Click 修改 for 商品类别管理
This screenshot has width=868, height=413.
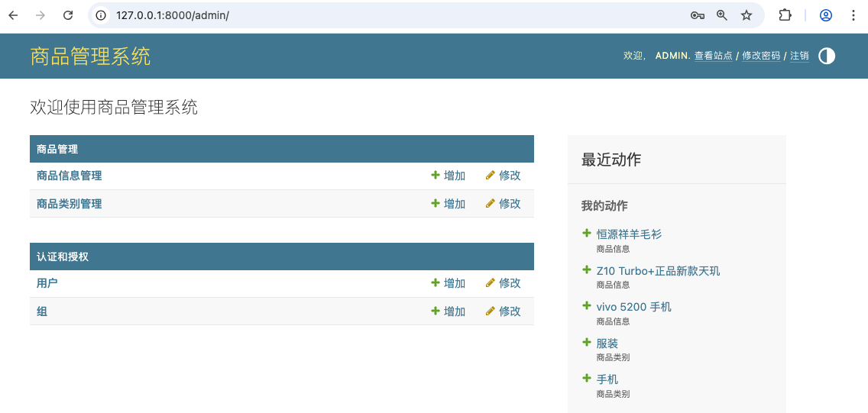click(504, 204)
